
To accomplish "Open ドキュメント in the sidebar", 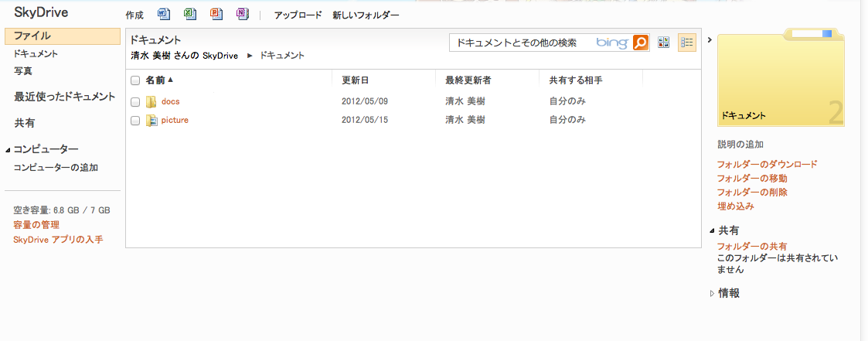I will tap(36, 53).
